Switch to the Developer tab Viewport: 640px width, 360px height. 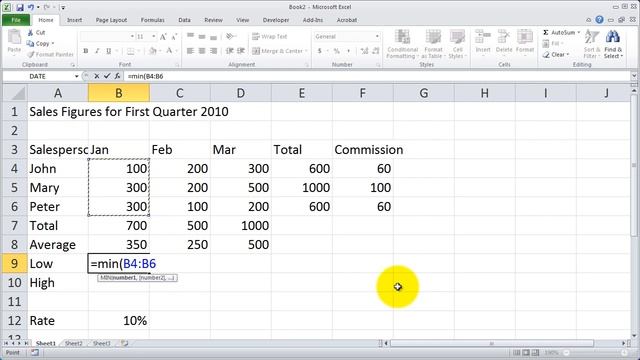click(x=276, y=20)
